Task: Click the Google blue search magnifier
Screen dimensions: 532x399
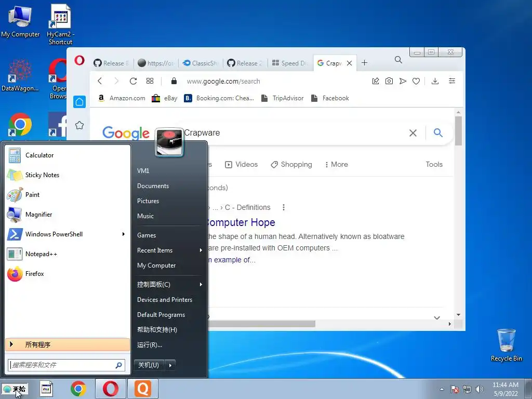Action: click(x=438, y=132)
